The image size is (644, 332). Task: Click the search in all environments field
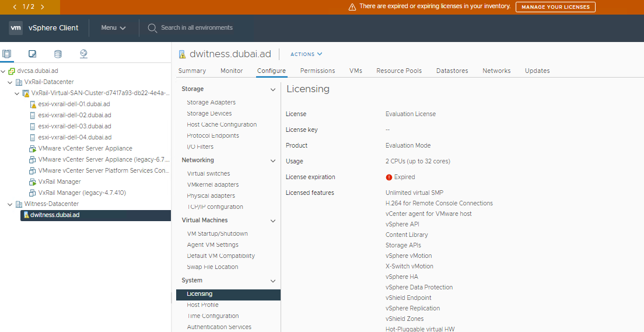coord(197,27)
